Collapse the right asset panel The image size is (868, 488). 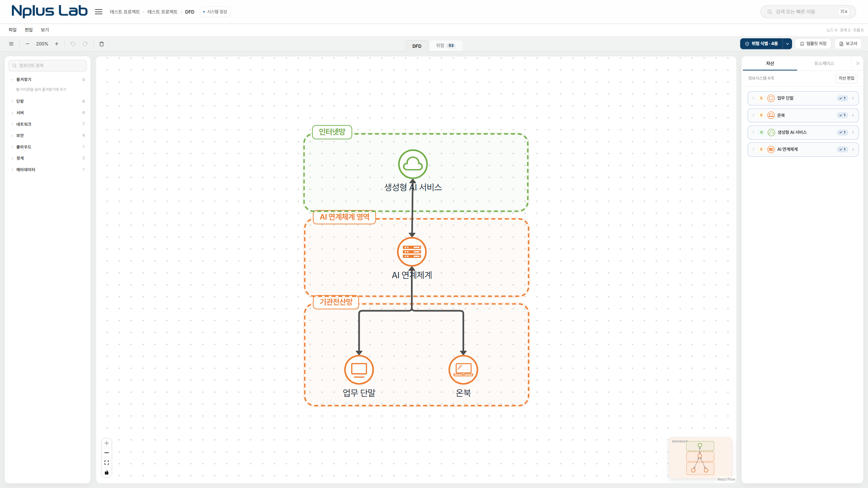857,63
